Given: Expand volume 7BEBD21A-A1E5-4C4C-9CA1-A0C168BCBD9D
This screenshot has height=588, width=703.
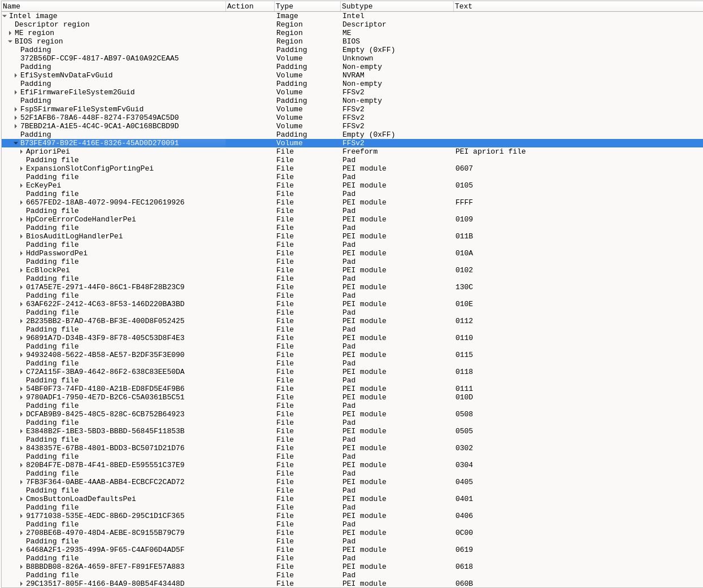Looking at the screenshot, I should click(16, 126).
